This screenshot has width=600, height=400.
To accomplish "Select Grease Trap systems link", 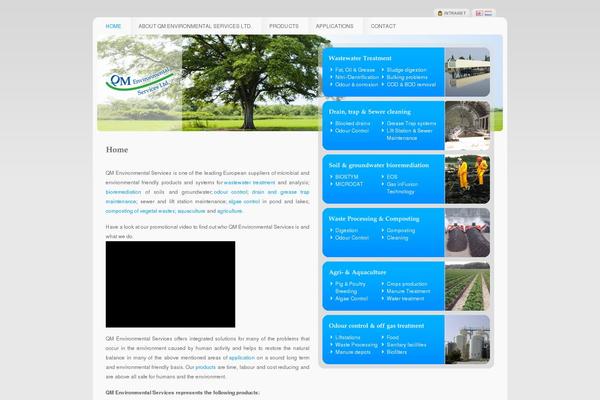I will click(411, 124).
